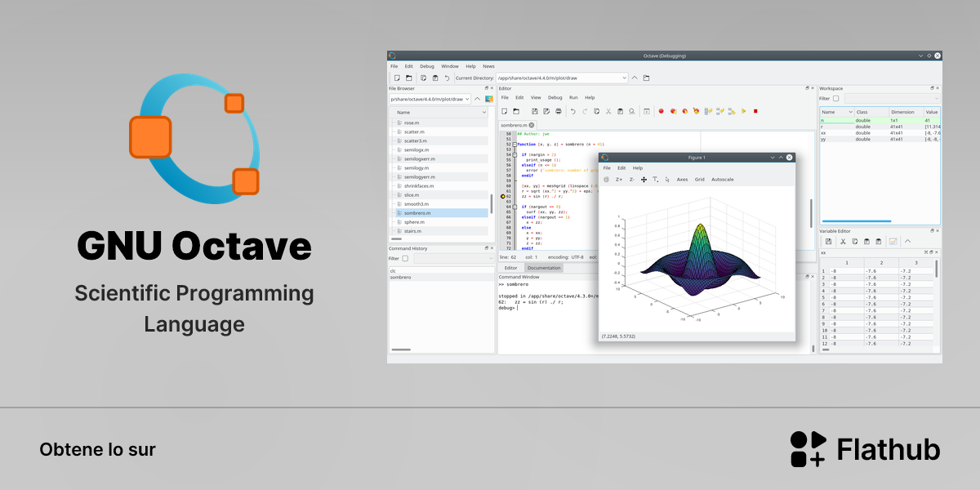
Task: Click Step Out debugger icon
Action: [732, 111]
